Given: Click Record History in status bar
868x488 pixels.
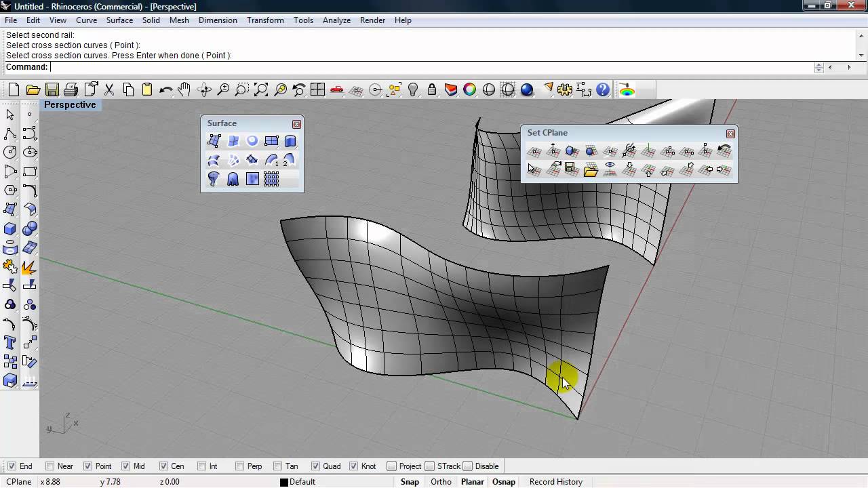Looking at the screenshot, I should (556, 482).
